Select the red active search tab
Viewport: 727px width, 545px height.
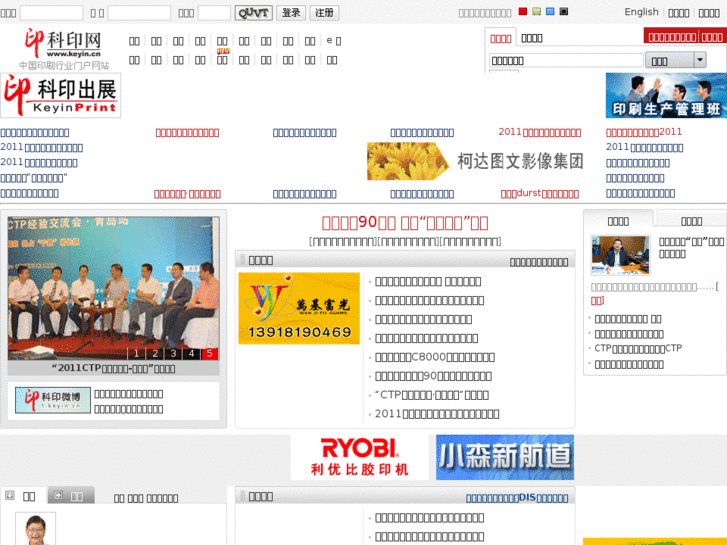tap(501, 38)
